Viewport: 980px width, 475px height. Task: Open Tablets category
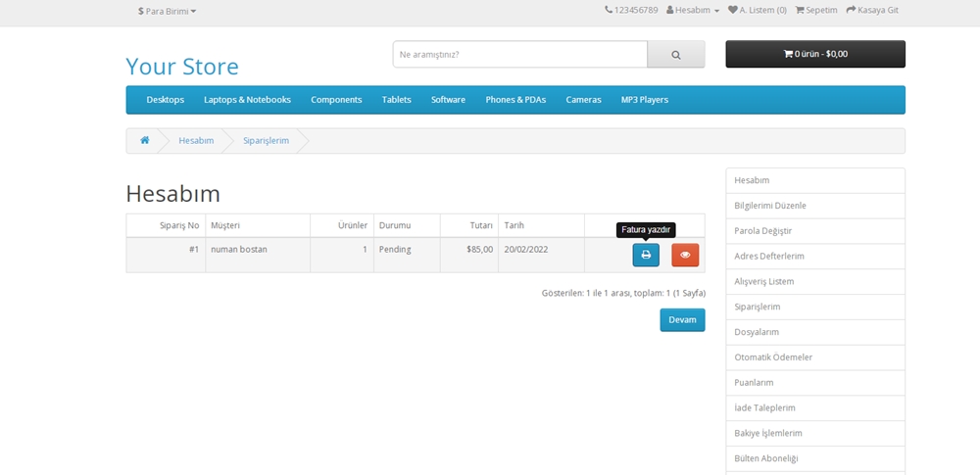(x=396, y=100)
